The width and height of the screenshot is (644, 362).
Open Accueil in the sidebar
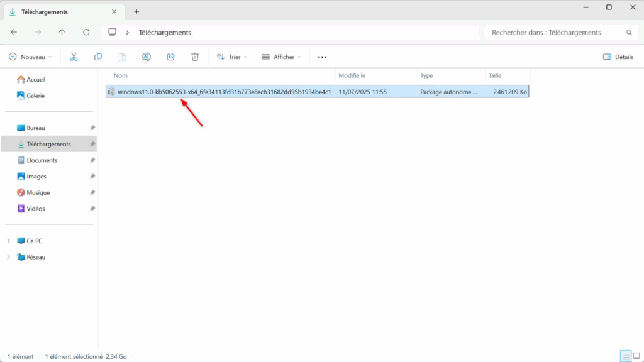tap(31, 80)
